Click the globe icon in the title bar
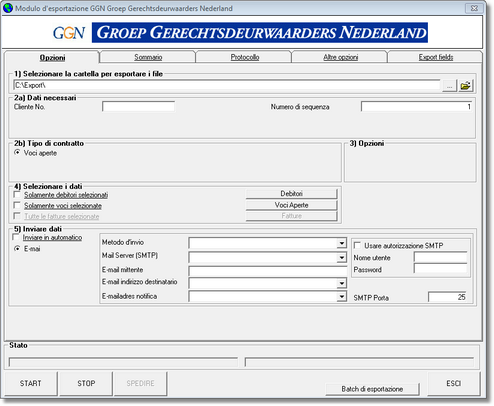Screen dimensions: 494x406 pyautogui.click(x=8, y=8)
